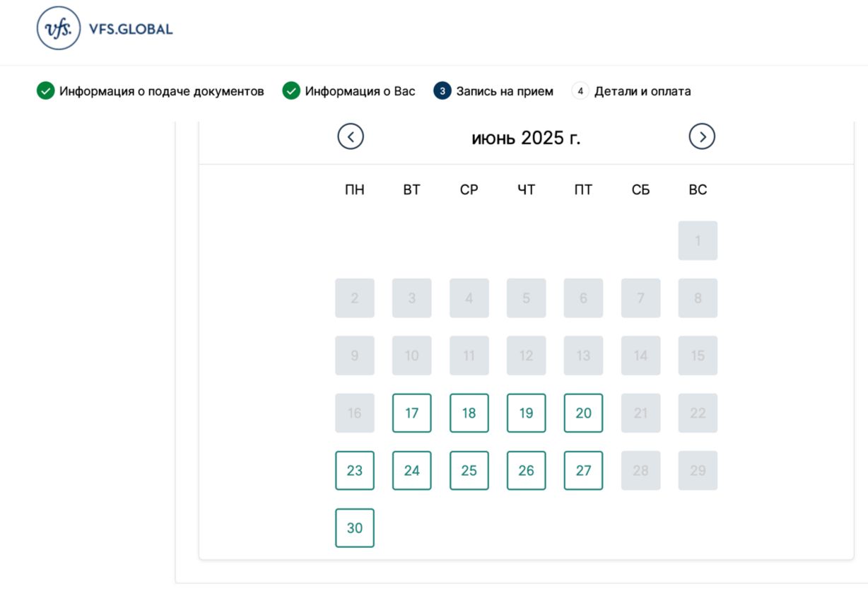Go to next month arrow

702,136
